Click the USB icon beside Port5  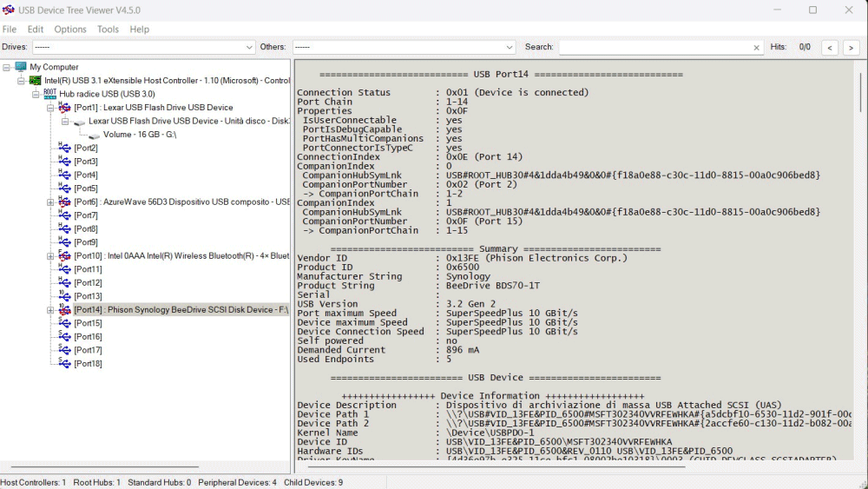coord(65,188)
